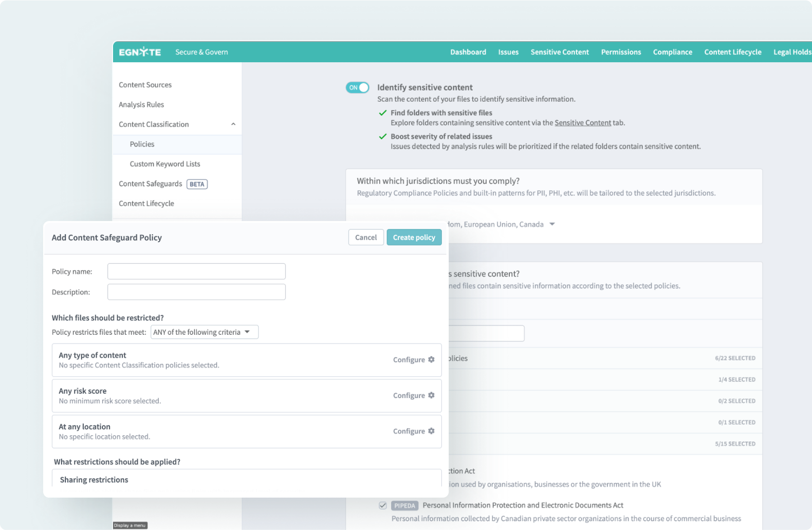
Task: Click the Egnyte logo
Action: [140, 52]
